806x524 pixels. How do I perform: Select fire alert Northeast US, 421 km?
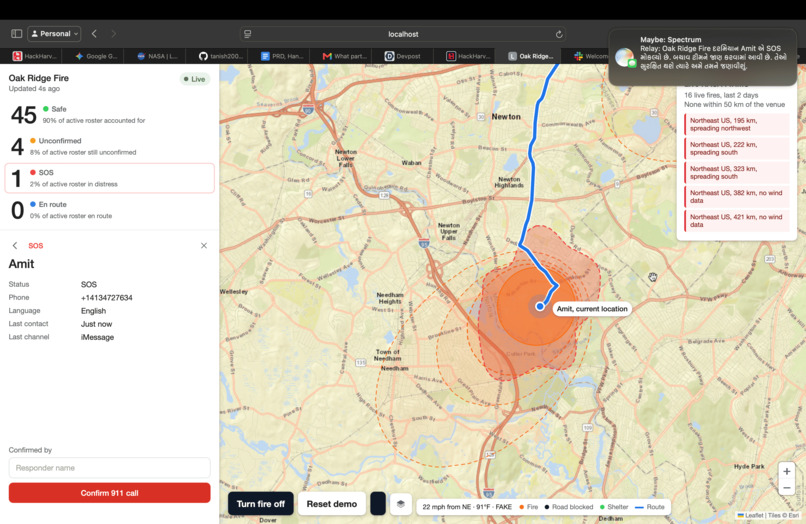[x=737, y=221]
